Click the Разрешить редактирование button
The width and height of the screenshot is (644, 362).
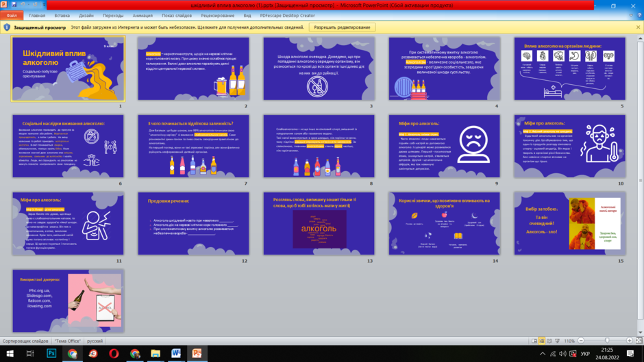(x=342, y=27)
